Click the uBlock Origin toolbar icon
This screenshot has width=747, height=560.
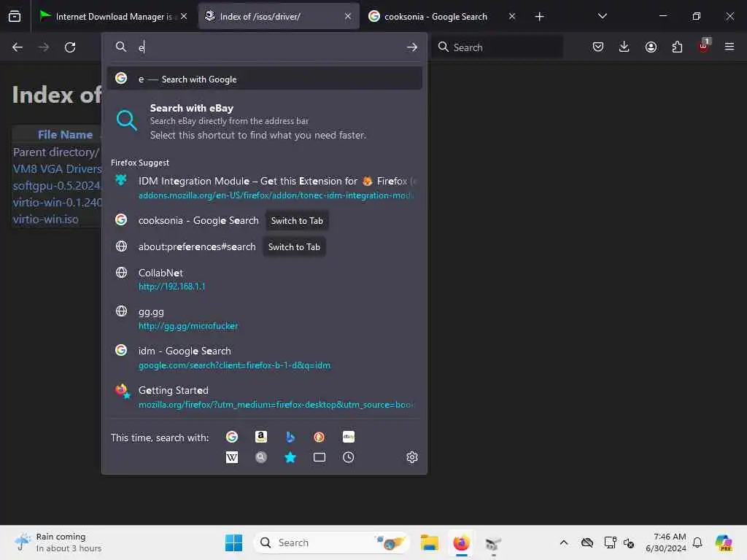pyautogui.click(x=704, y=46)
